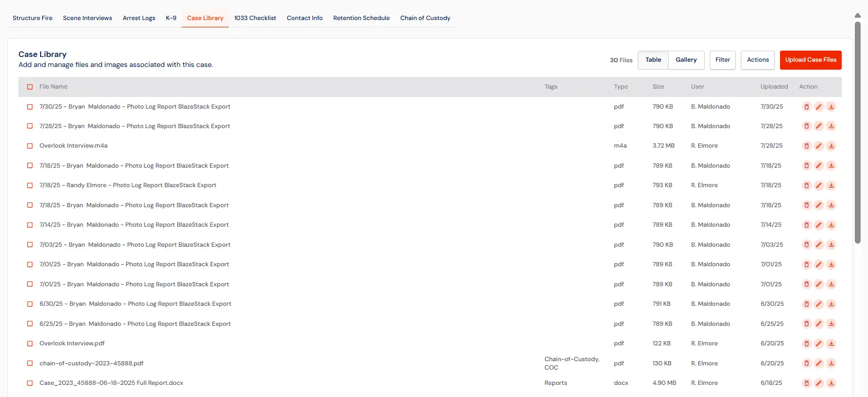The image size is (868, 397).
Task: Switch to the Scene Interviews tab
Action: pyautogui.click(x=87, y=18)
